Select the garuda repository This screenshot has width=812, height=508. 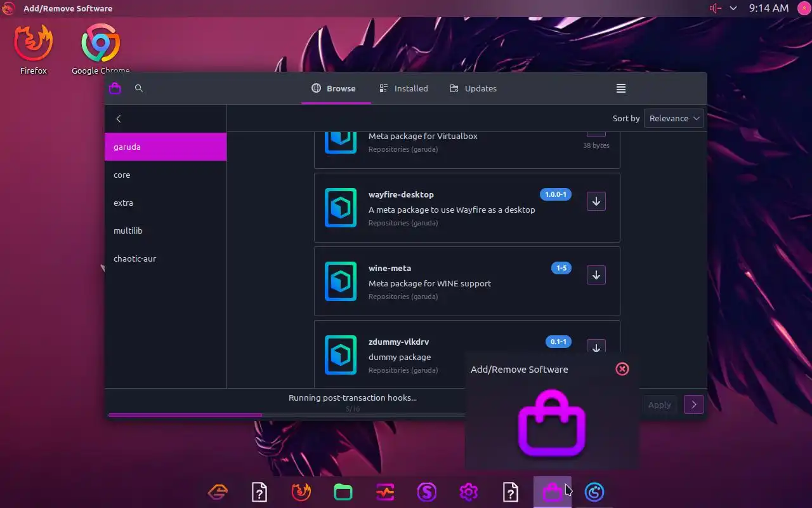[166, 147]
